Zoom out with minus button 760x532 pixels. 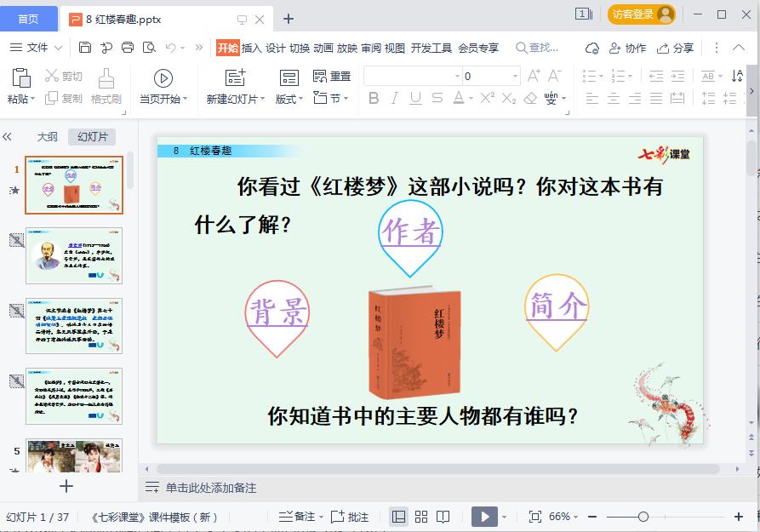[592, 517]
